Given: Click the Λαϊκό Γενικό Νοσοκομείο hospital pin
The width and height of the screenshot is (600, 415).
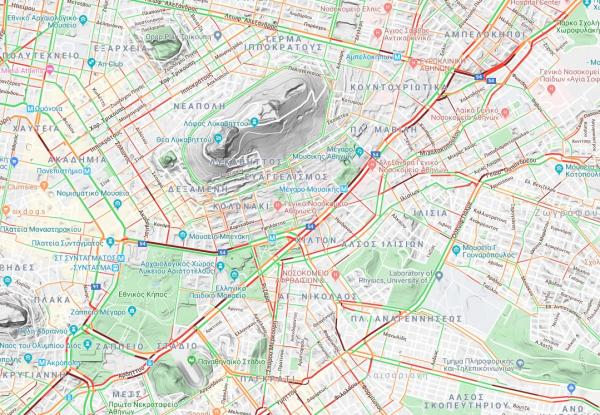Looking at the screenshot, I should [505, 112].
